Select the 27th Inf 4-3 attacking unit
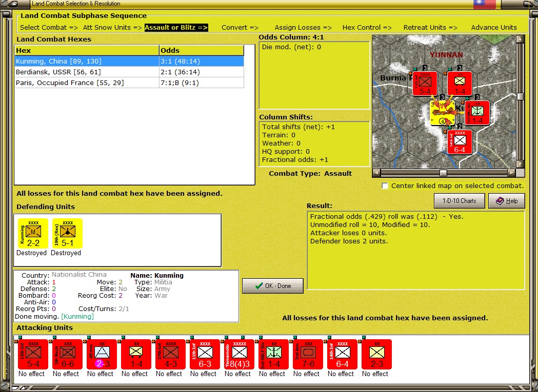538x392 pixels. tap(170, 354)
